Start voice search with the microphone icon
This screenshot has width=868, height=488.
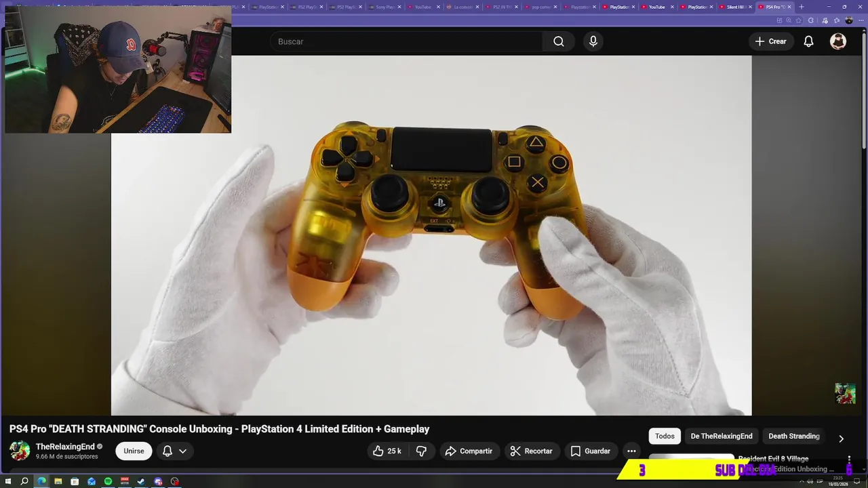coord(593,41)
